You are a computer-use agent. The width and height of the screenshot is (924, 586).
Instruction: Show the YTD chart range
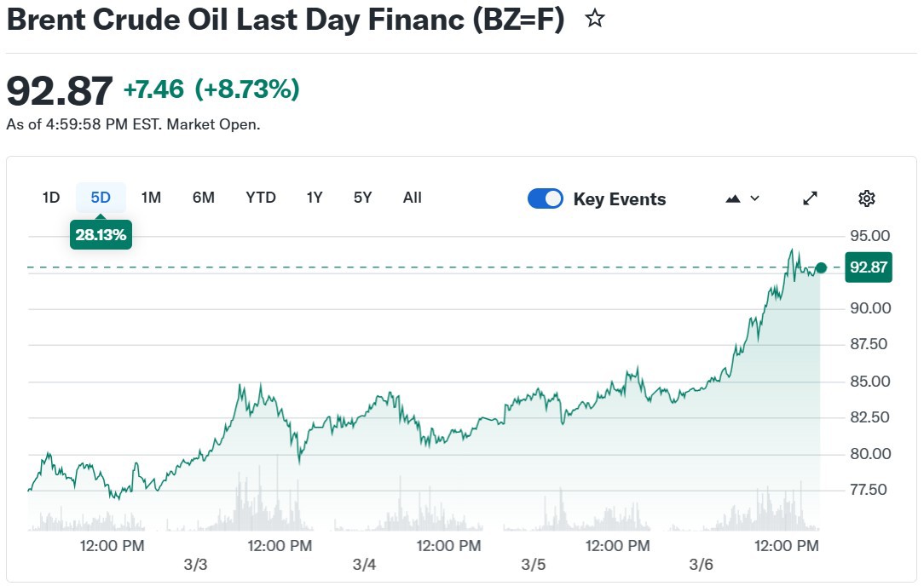[261, 198]
